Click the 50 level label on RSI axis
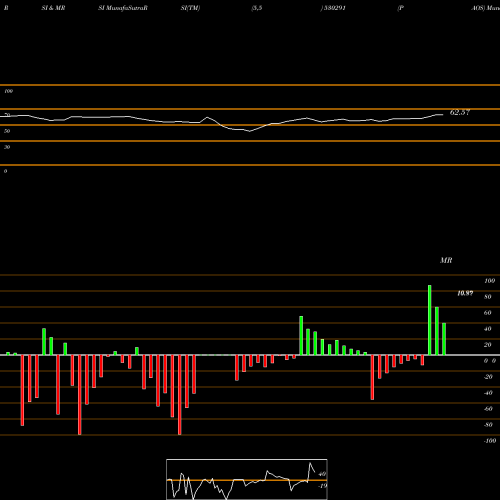Screen dimensions: 500x500 click(x=7, y=131)
